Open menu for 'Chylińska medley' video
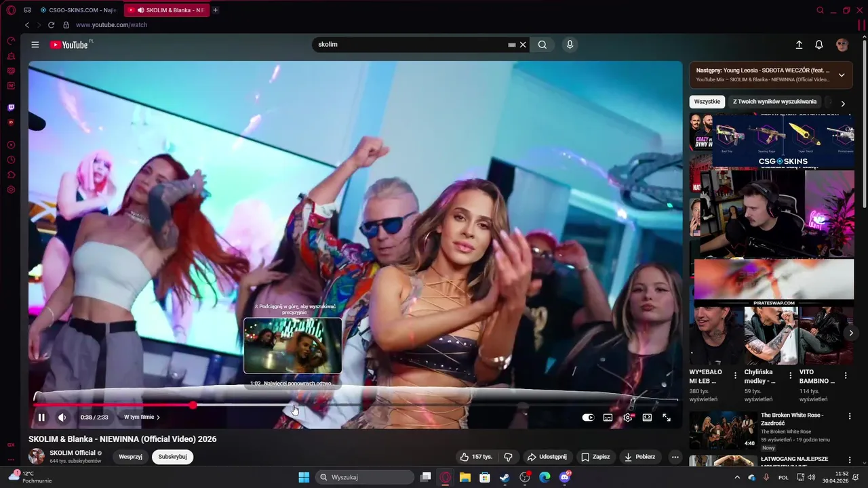868x488 pixels. [x=790, y=375]
